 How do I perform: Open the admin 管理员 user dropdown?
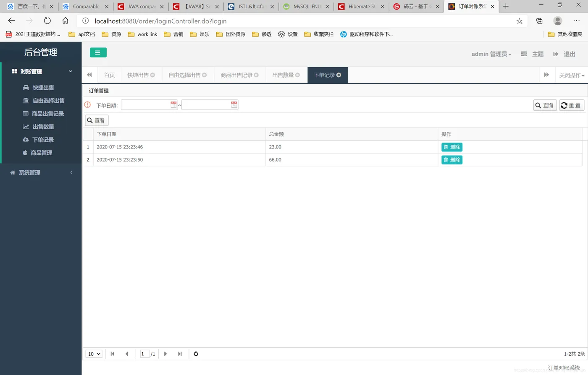click(x=491, y=54)
